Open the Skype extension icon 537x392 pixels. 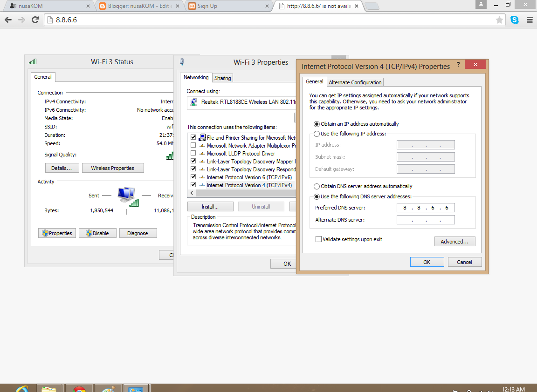(515, 20)
